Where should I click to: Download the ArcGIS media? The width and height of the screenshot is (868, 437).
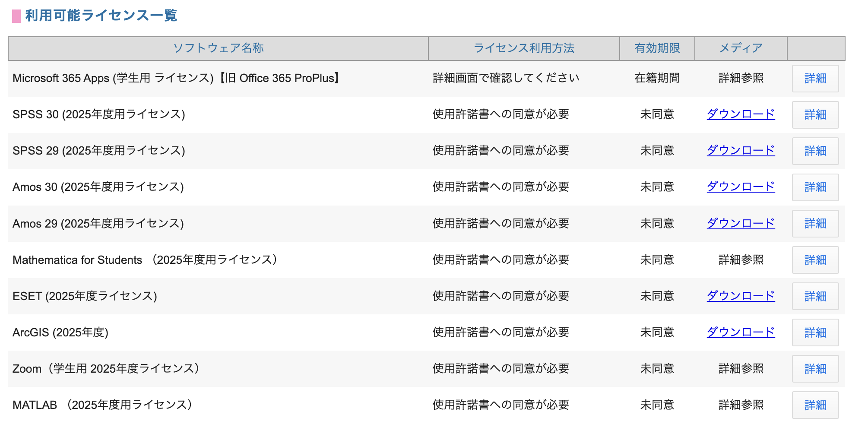click(x=741, y=332)
